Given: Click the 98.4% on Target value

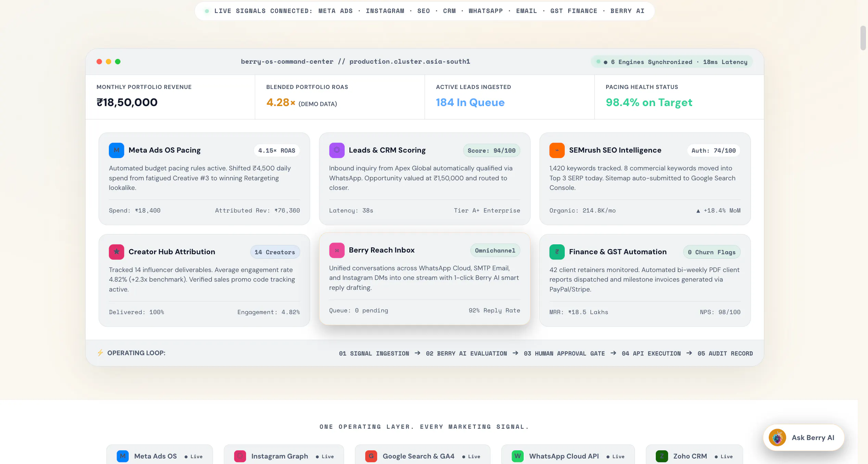Looking at the screenshot, I should (x=649, y=102).
